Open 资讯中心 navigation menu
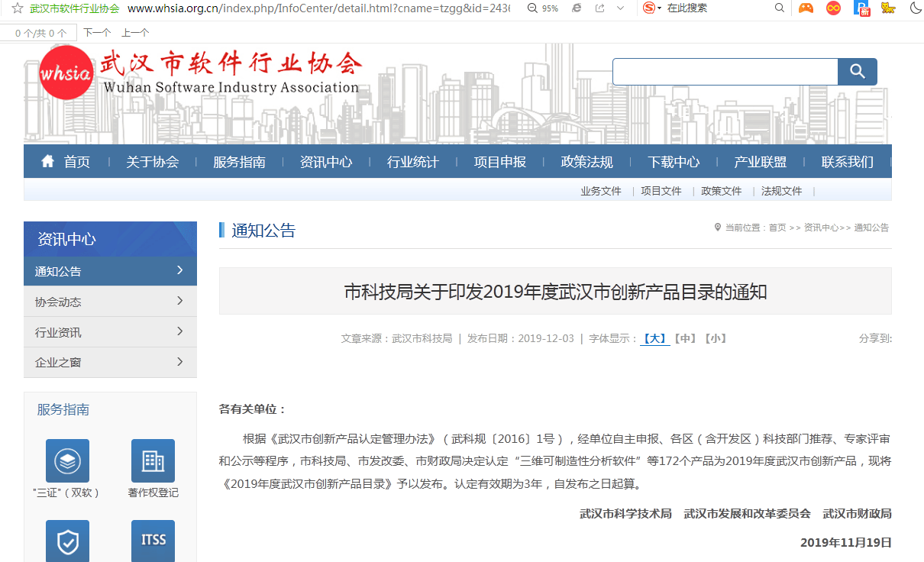924x562 pixels. coord(326,162)
